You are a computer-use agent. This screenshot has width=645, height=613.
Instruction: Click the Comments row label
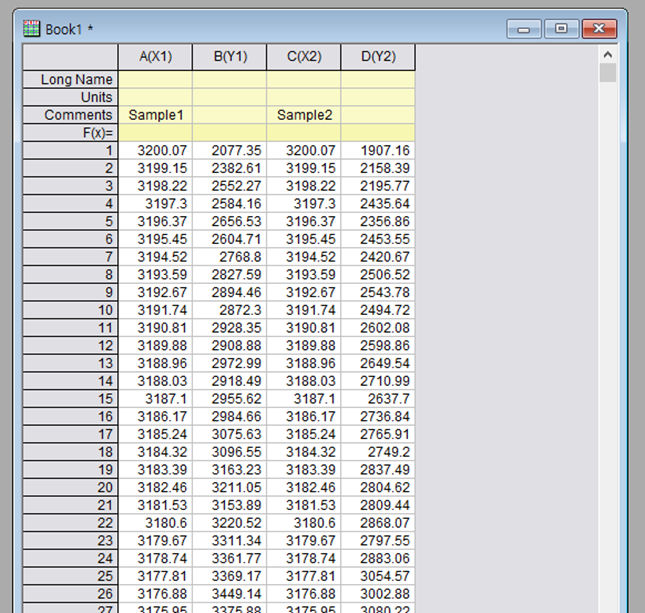click(x=70, y=115)
